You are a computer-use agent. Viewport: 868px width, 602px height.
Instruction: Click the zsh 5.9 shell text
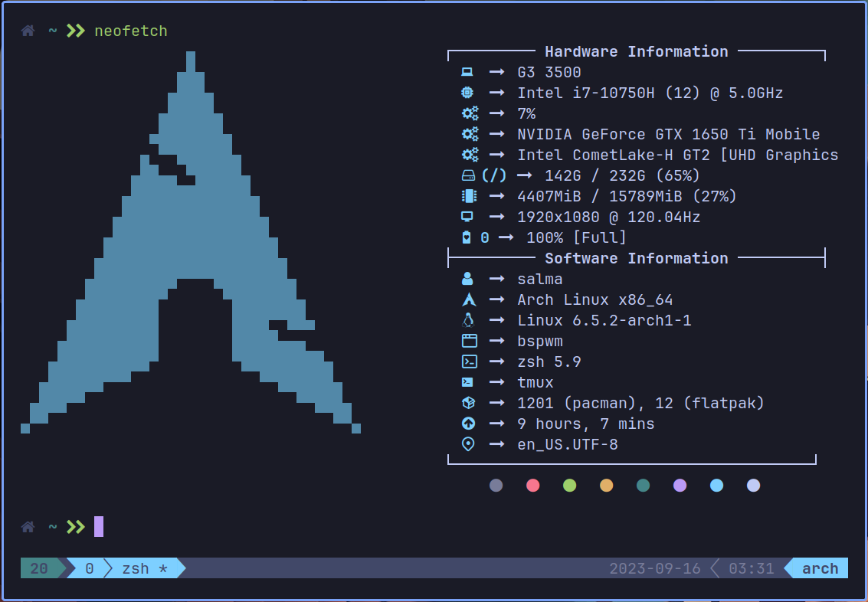tap(549, 362)
